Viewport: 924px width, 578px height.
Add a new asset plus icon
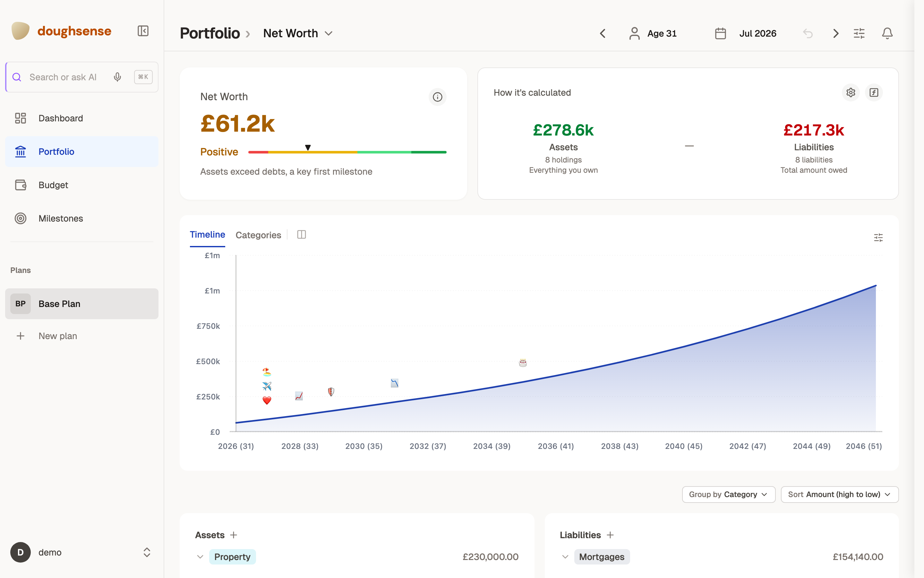point(234,535)
